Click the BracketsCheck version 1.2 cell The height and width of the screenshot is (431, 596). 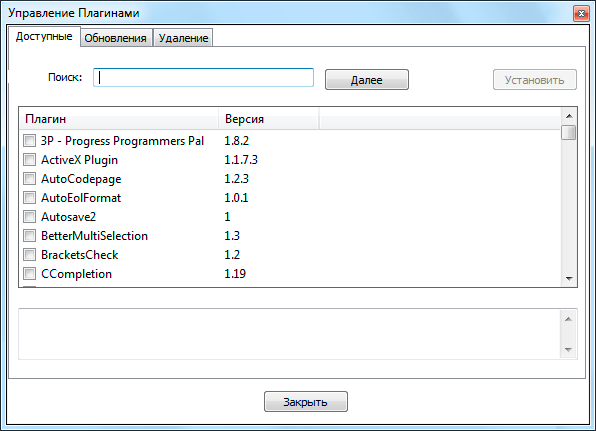coord(232,255)
